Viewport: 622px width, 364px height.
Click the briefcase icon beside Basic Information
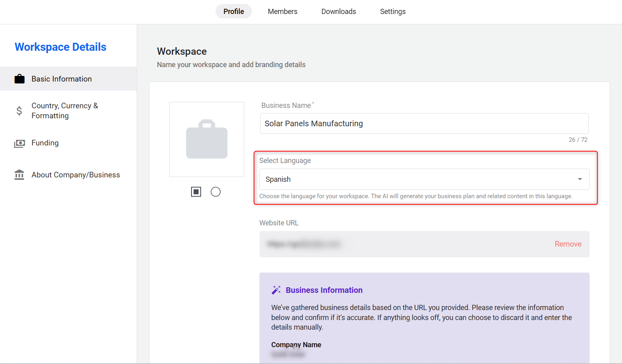pos(19,79)
